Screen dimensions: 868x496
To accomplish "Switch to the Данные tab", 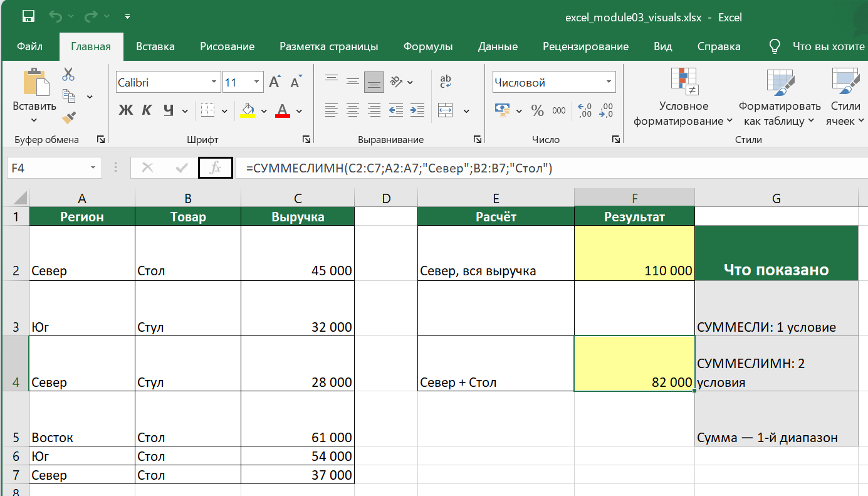I will point(498,46).
